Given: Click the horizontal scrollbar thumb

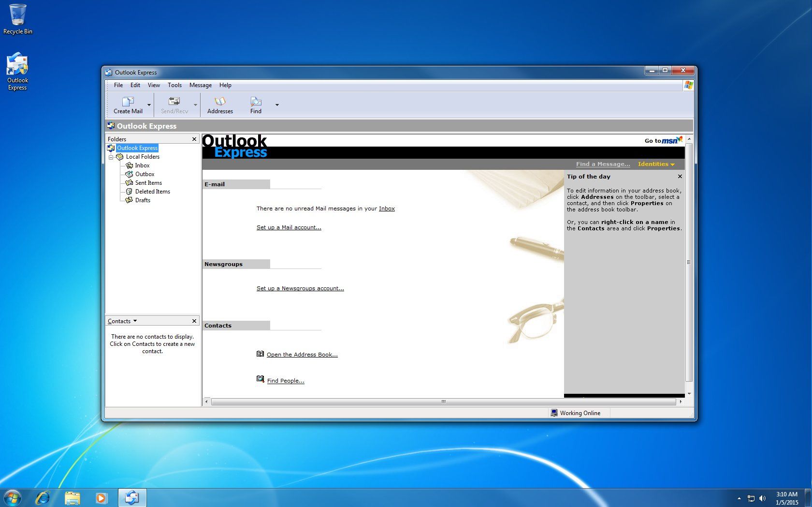Looking at the screenshot, I should 443,402.
